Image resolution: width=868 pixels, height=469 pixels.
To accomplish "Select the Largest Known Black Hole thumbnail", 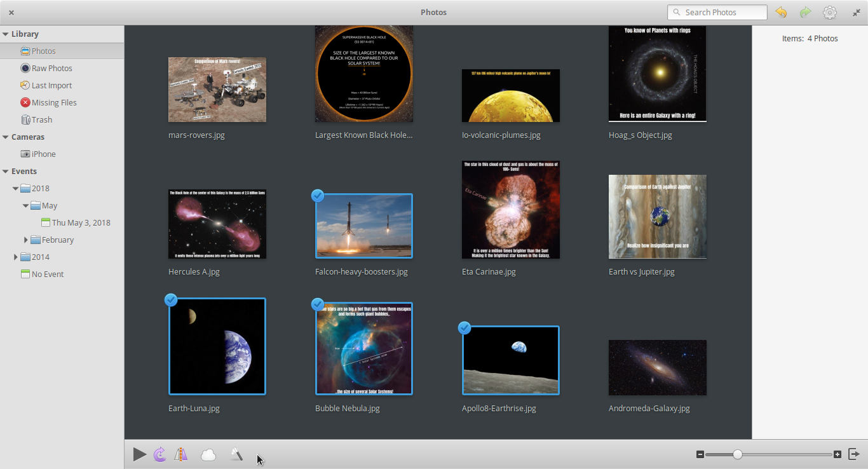I will pyautogui.click(x=364, y=74).
